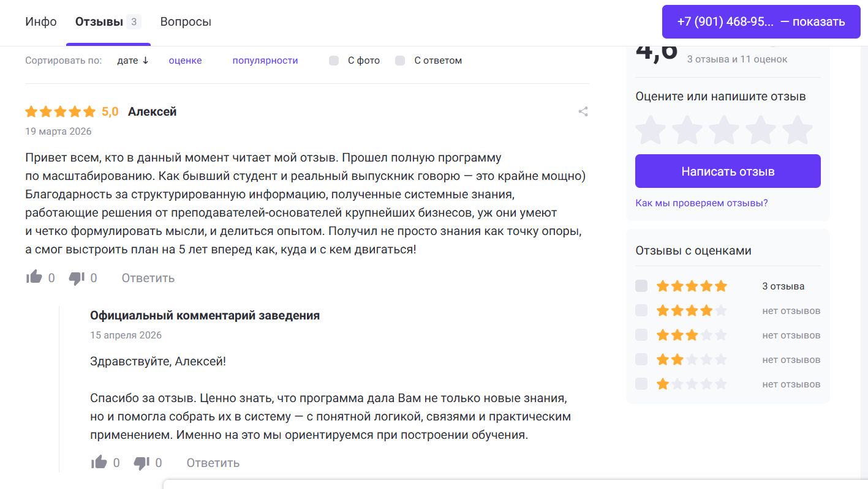Sort reviews by "популярности"

(265, 61)
